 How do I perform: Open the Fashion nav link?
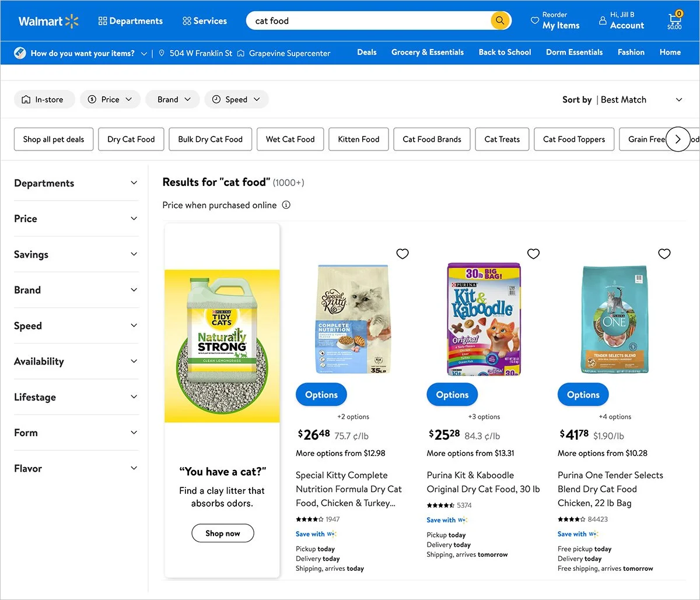tap(631, 52)
